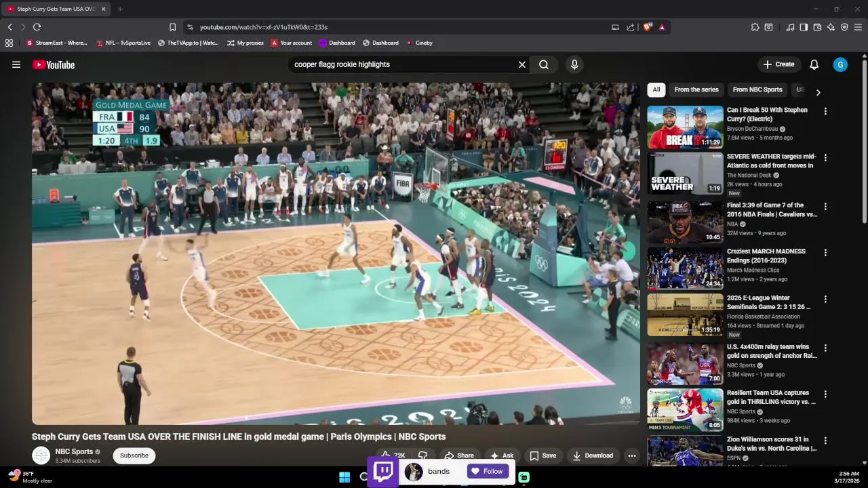Go to the YouTube home logo
Viewport: 868px width, 488px height.
tap(54, 64)
